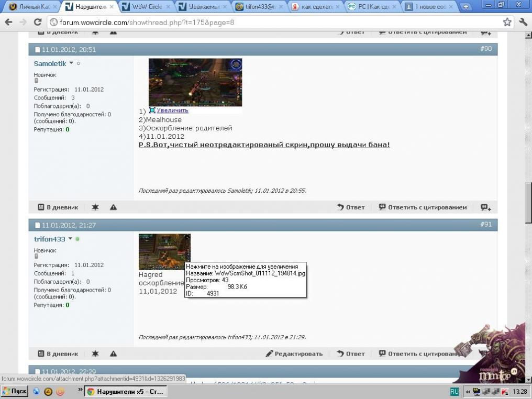Switch to the '1 новое сообщение' tab

pyautogui.click(x=429, y=7)
